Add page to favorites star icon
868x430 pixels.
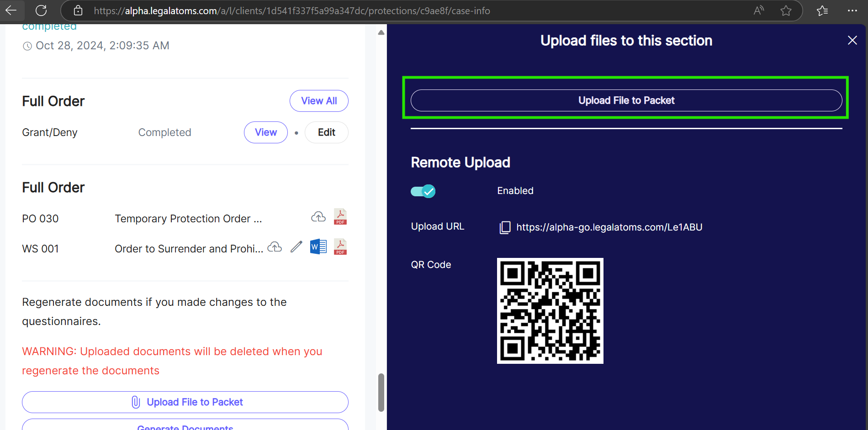click(786, 10)
